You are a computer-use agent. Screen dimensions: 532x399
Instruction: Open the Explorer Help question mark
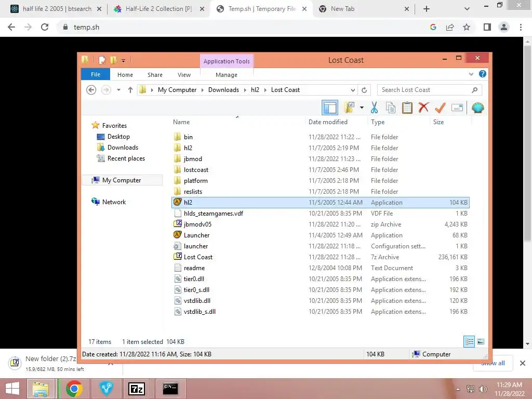(x=483, y=74)
